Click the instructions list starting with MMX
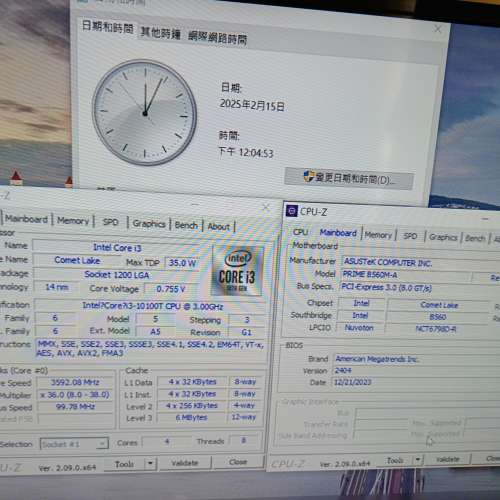This screenshot has height=500, width=500. [151, 349]
